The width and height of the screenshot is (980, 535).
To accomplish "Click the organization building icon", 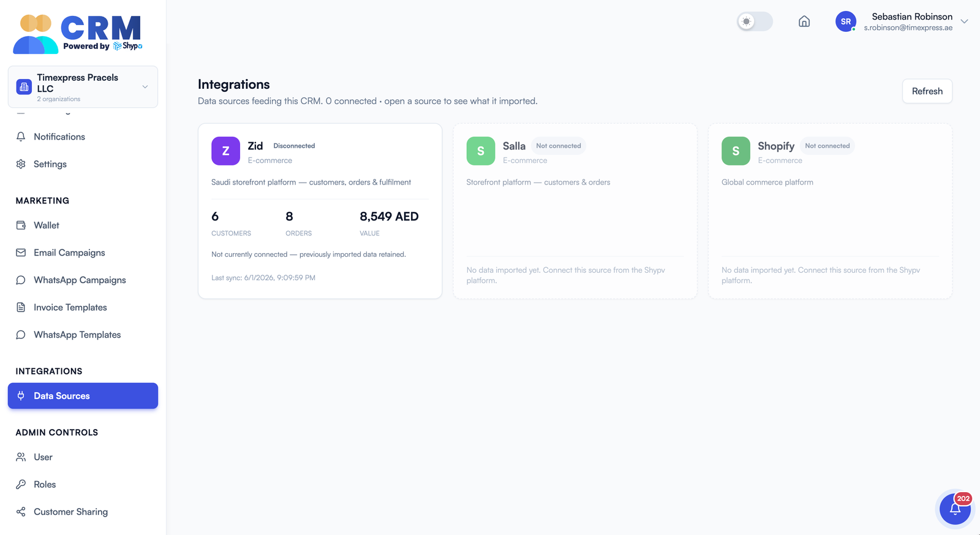I will pos(24,87).
